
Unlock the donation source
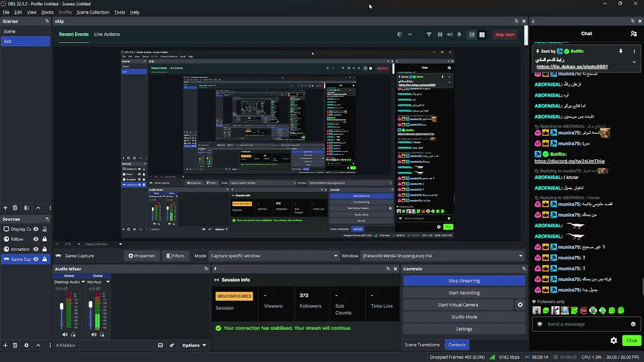click(44, 249)
